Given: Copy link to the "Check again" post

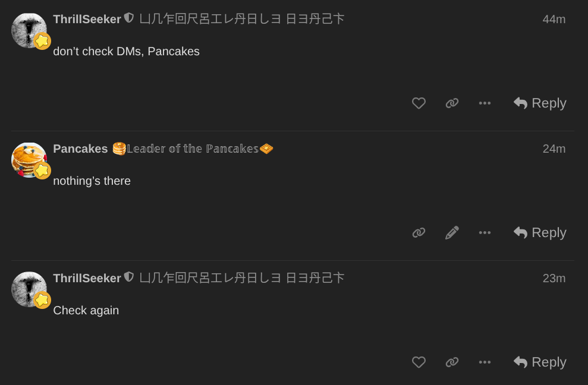Looking at the screenshot, I should [x=452, y=362].
